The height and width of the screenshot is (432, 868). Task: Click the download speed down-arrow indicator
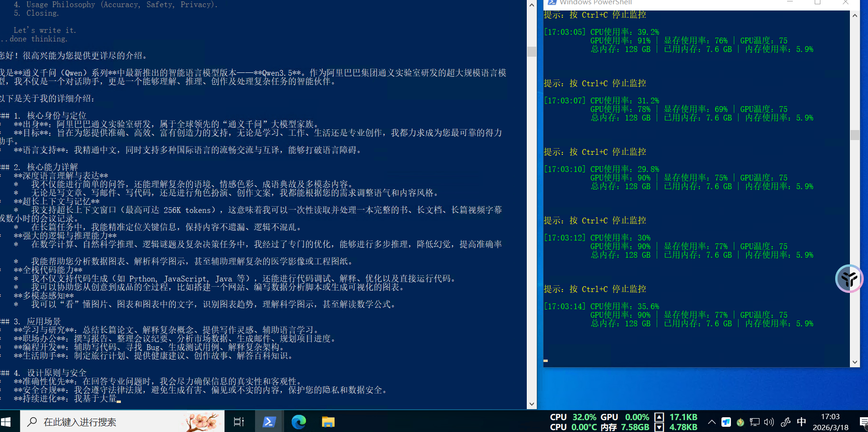(659, 427)
